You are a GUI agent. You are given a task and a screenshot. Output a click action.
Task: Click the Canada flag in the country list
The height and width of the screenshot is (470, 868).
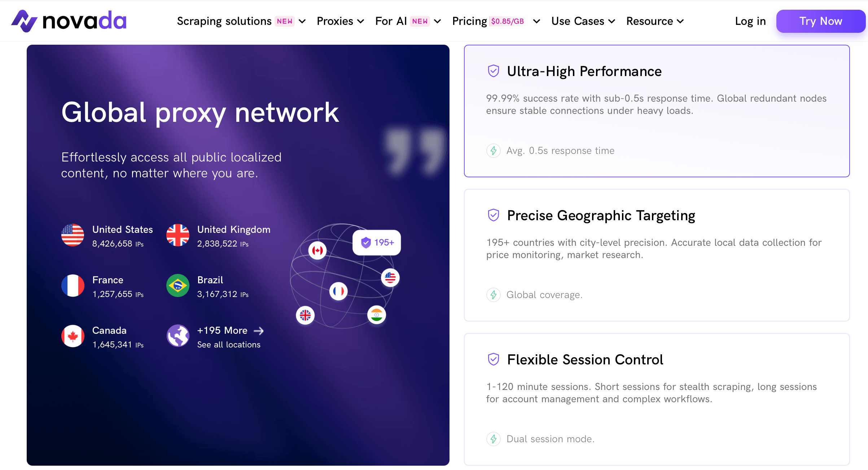pyautogui.click(x=73, y=336)
